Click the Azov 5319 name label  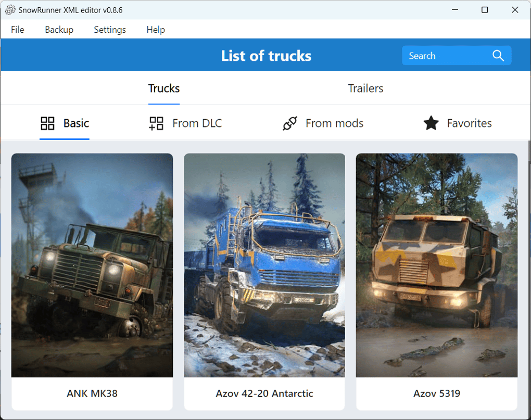(x=437, y=393)
